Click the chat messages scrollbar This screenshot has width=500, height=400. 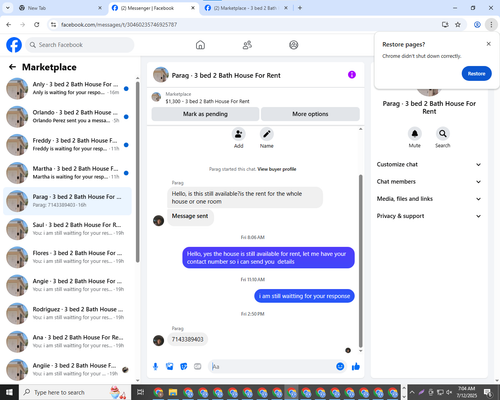click(x=360, y=261)
